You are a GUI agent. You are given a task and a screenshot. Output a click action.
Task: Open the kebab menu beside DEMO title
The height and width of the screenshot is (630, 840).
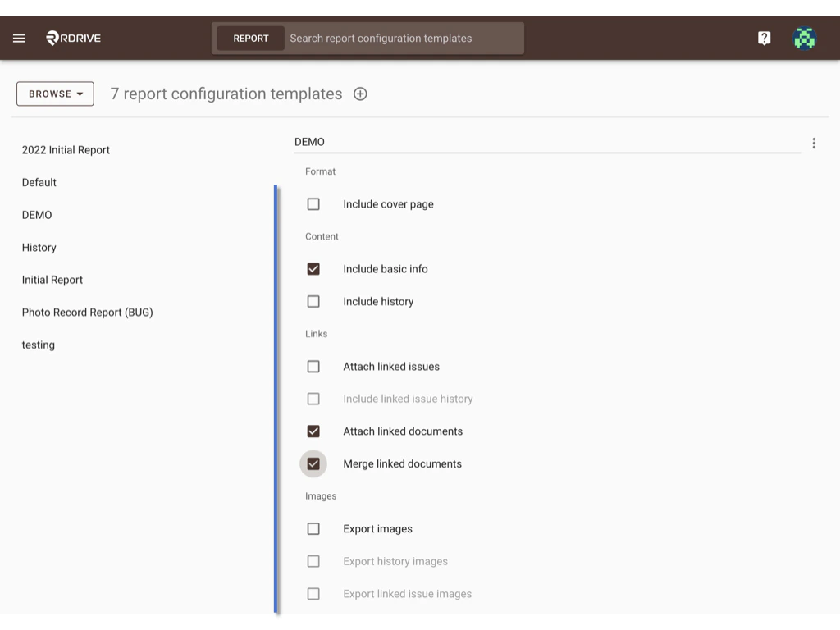point(814,142)
